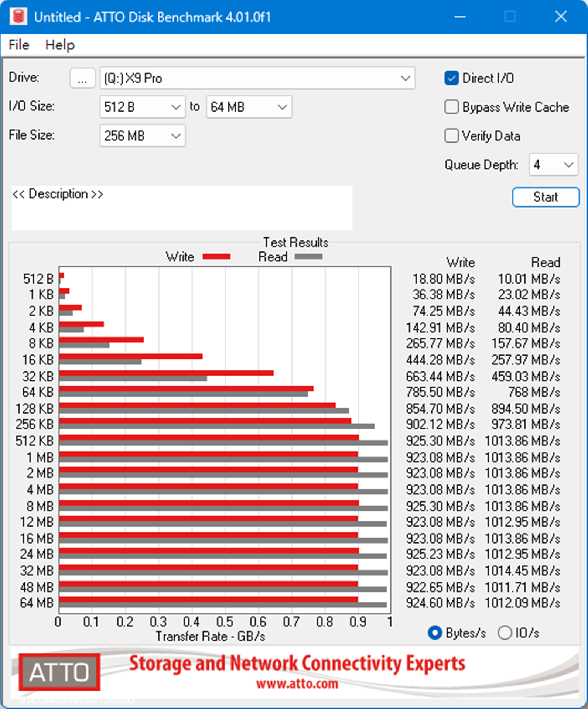Click the red Write legend swatch
The image size is (588, 709).
(216, 257)
